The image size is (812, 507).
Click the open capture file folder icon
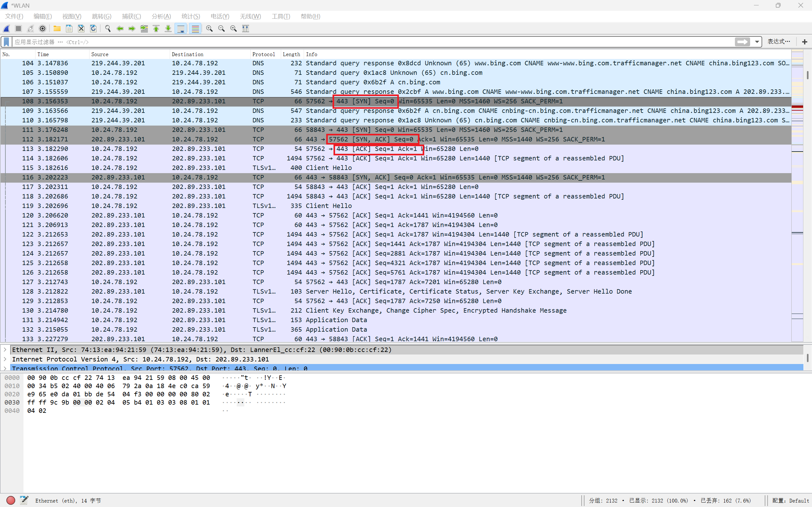(57, 29)
